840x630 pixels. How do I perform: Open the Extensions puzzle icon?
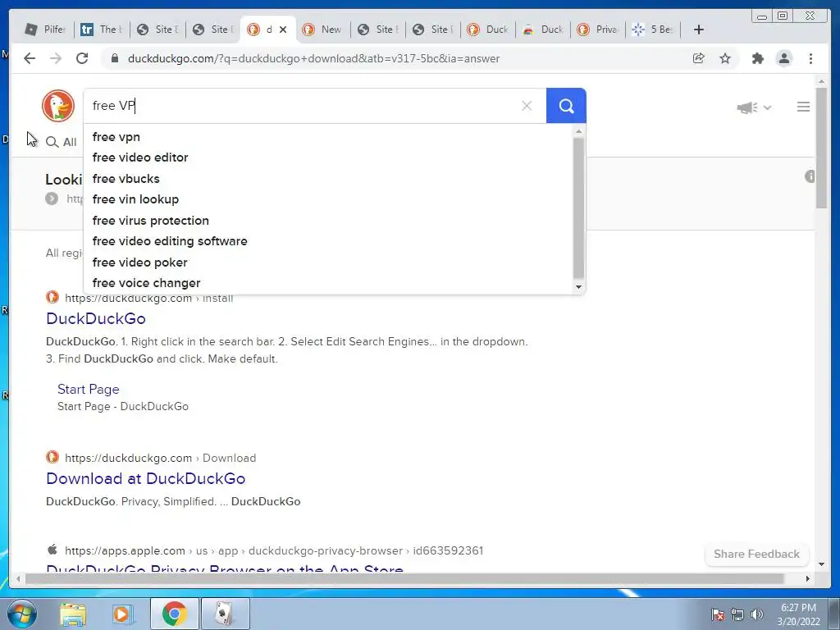point(757,58)
